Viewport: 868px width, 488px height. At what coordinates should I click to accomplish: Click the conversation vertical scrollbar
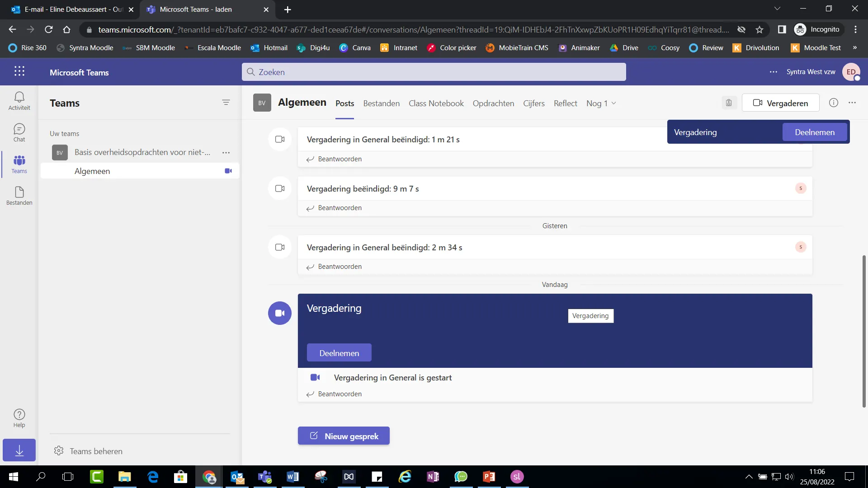point(864,331)
